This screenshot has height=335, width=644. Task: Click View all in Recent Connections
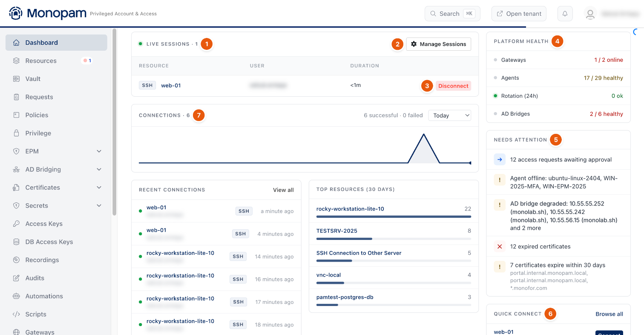[x=283, y=190]
